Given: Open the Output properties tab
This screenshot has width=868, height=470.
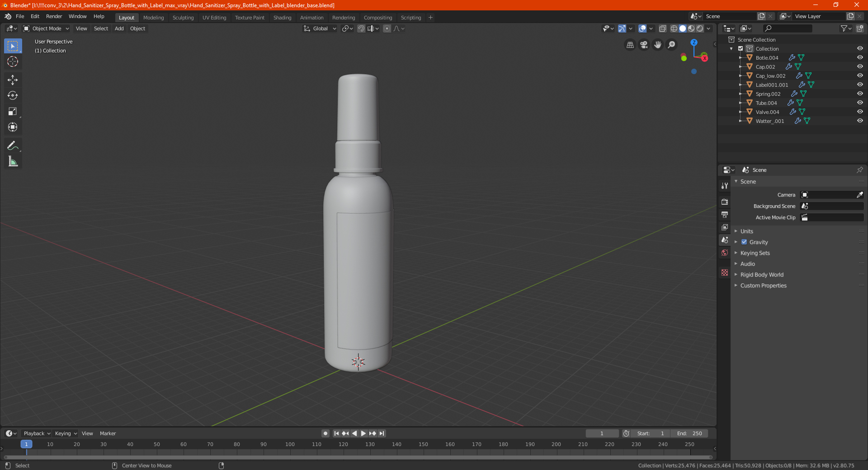Looking at the screenshot, I should pos(725,214).
